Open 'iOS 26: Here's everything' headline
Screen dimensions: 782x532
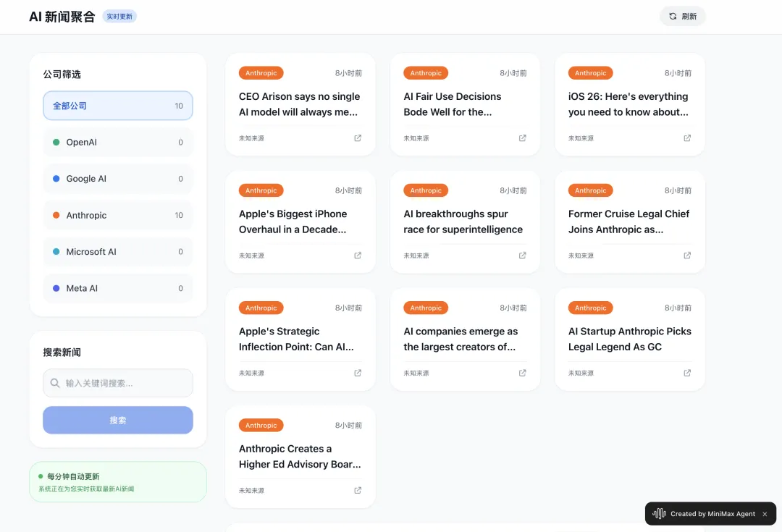pos(628,104)
